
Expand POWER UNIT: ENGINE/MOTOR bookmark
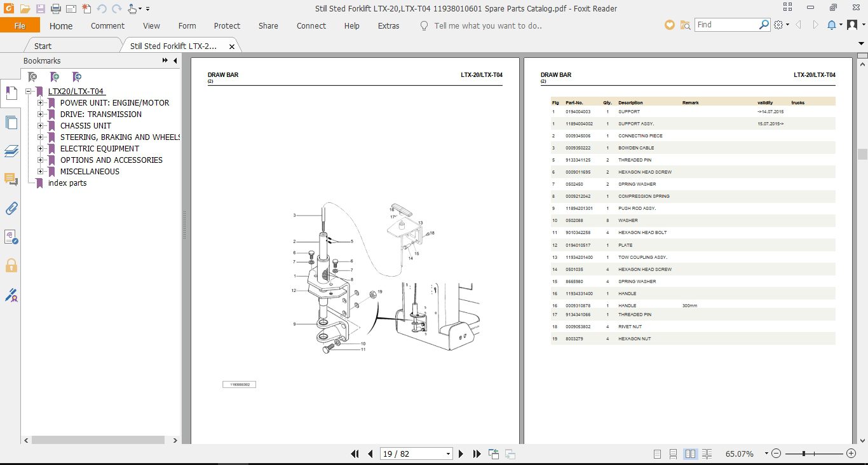point(40,103)
